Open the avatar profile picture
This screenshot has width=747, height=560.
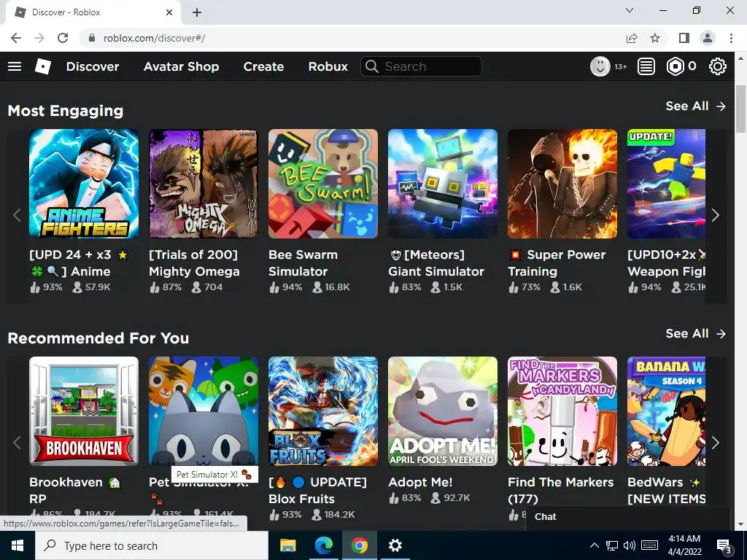600,66
